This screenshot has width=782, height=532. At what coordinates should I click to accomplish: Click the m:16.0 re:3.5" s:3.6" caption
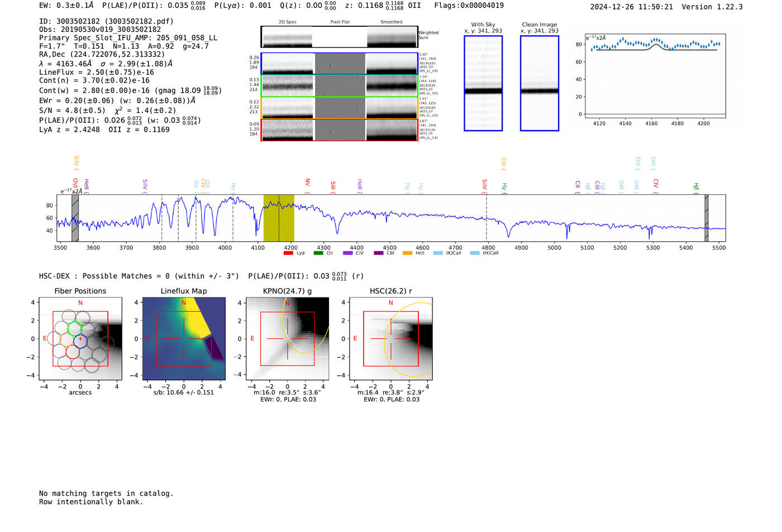287,392
